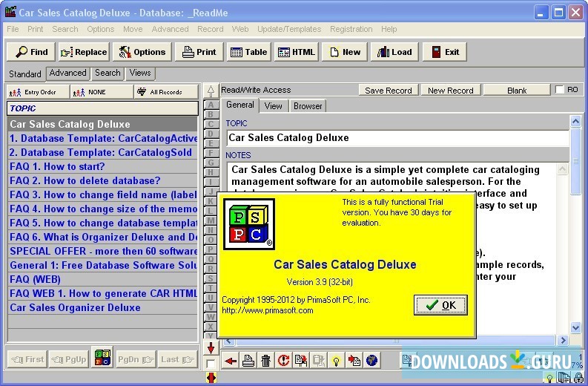Click the red left arrow record icon

pyautogui.click(x=231, y=361)
